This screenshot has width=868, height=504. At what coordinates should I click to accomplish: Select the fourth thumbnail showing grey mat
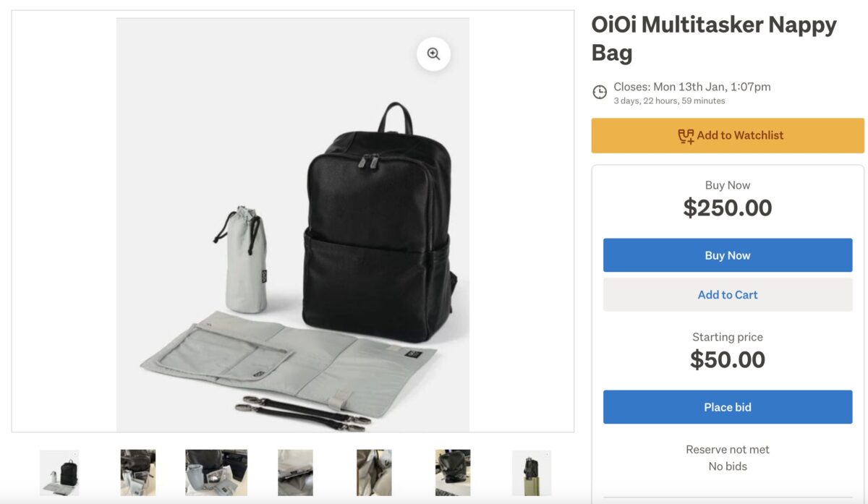tap(295, 472)
